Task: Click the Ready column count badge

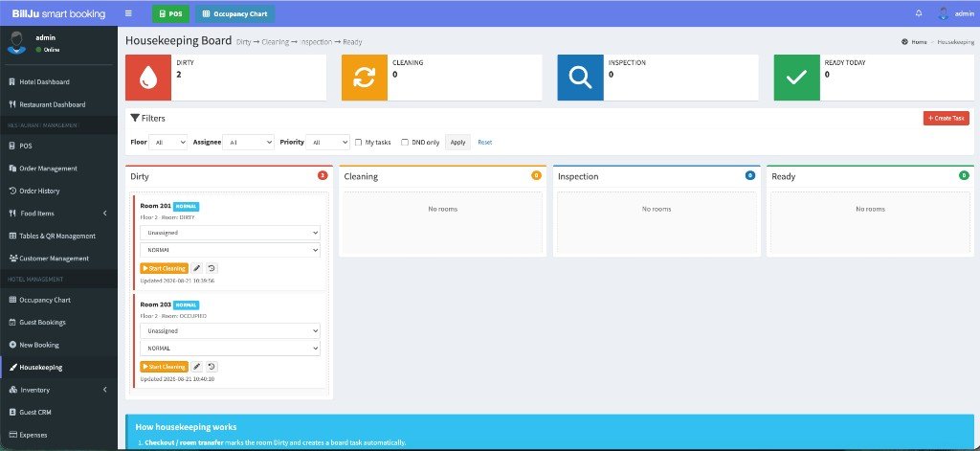Action: [964, 176]
